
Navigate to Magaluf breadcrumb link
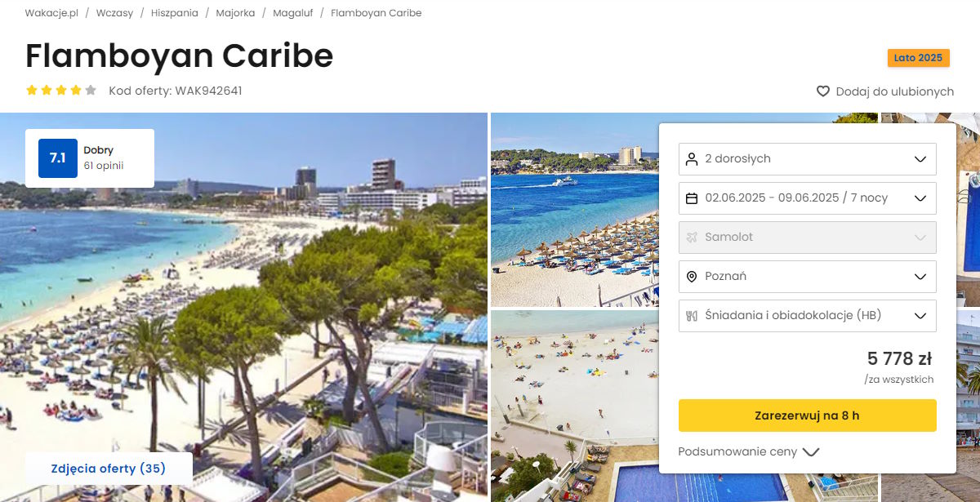292,13
